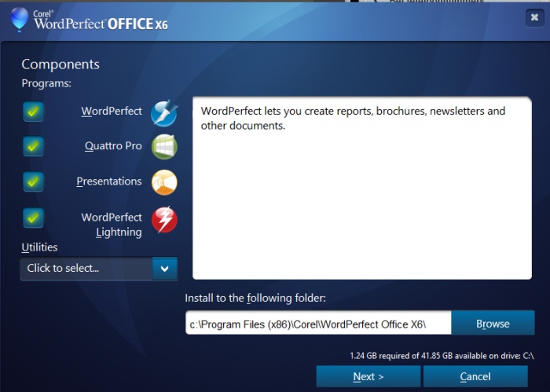The image size is (550, 392).
Task: Click the 'Install to the following folder' label
Action: pyautogui.click(x=255, y=298)
